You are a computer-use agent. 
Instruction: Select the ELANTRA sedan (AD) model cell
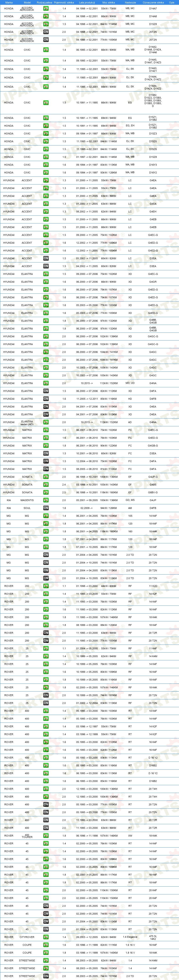(x=27, y=423)
